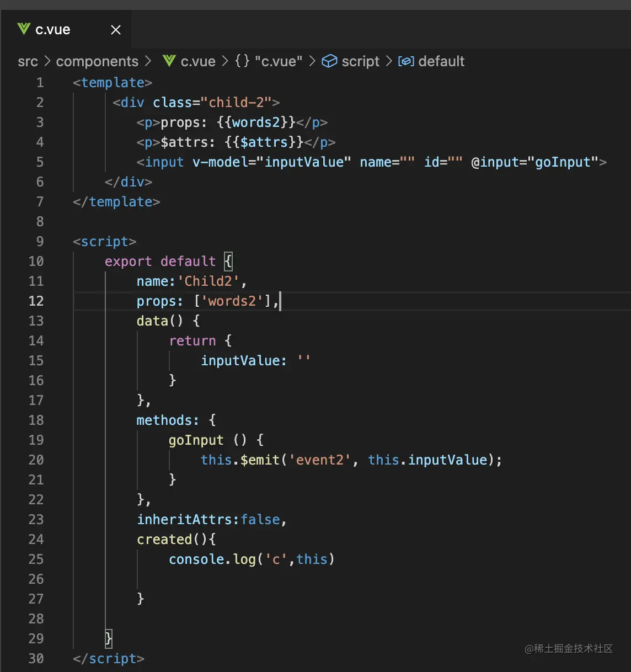Viewport: 631px width, 672px height.
Task: Click line number 9 in gutter
Action: coord(40,242)
